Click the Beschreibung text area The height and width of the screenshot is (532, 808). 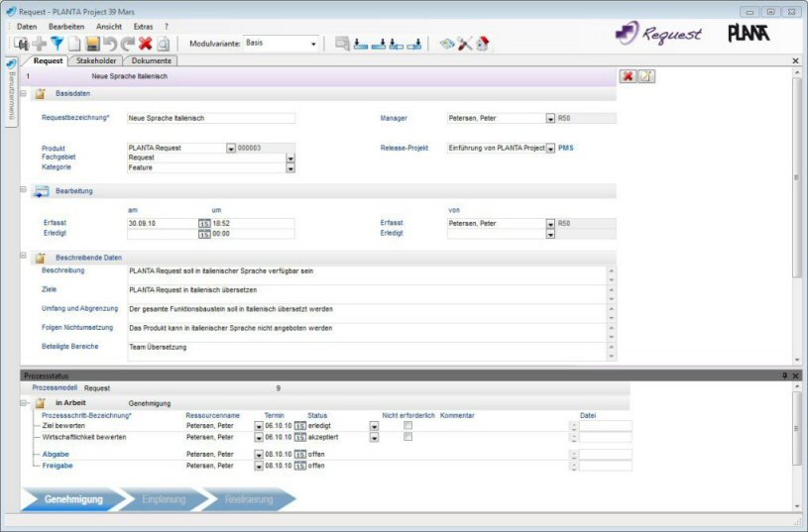click(x=367, y=275)
